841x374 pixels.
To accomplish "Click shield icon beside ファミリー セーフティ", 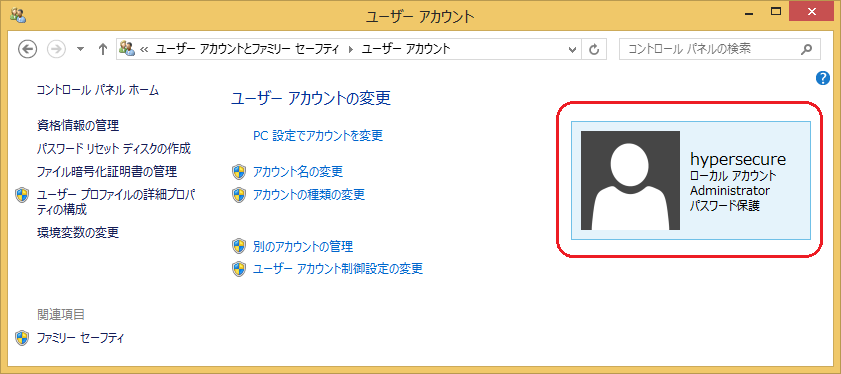I will 21,338.
